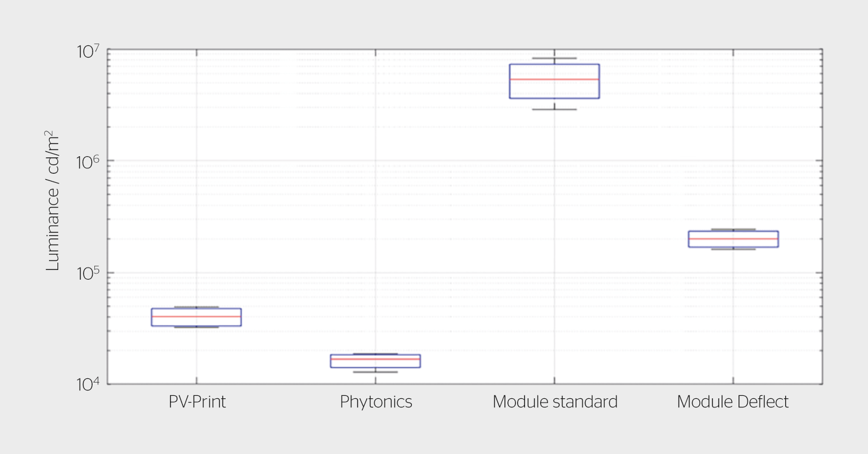Click the Phytonics lower whisker cap

[376, 372]
